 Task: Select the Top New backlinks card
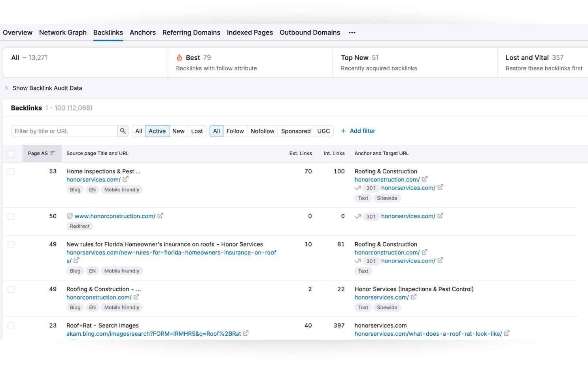[415, 63]
